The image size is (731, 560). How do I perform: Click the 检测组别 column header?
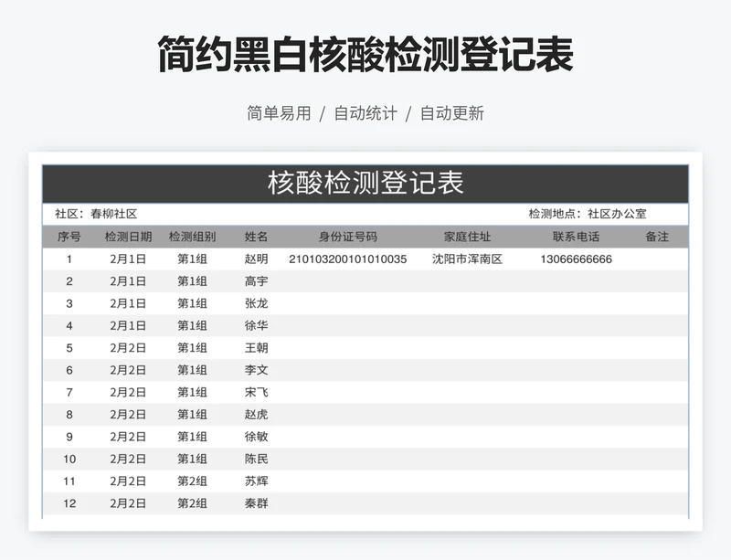(192, 237)
